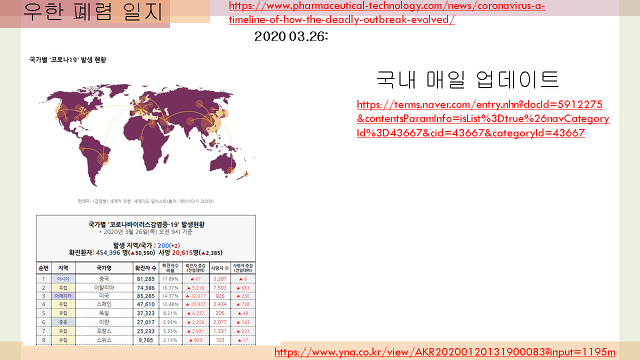
Task: Open the pharmaceutical-technology.com coronavirus timeline link
Action: (x=387, y=13)
